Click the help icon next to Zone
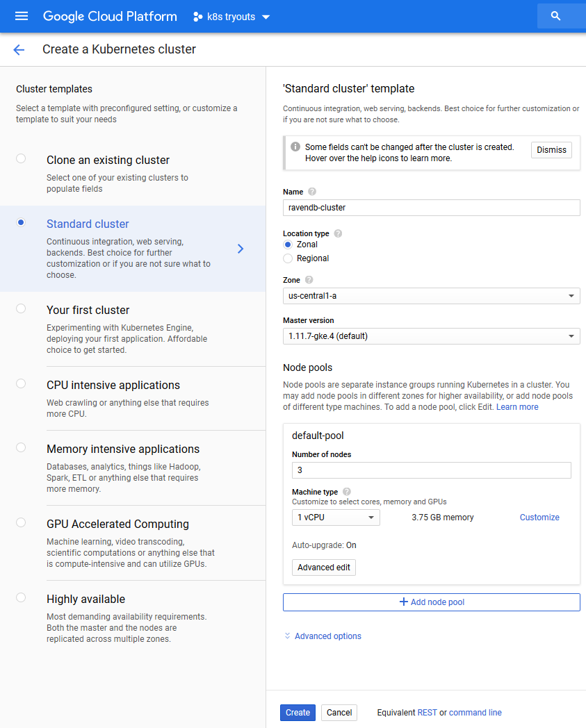The width and height of the screenshot is (586, 728). pyautogui.click(x=309, y=280)
